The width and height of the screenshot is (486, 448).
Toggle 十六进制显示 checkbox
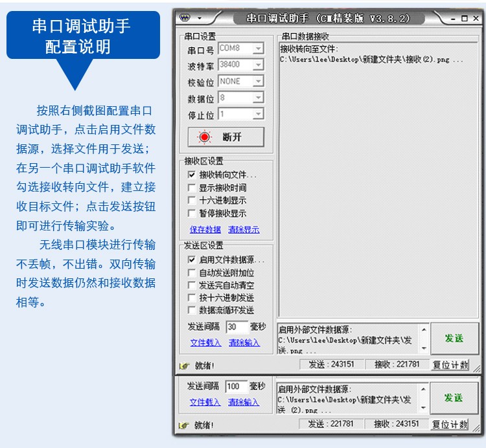point(192,201)
